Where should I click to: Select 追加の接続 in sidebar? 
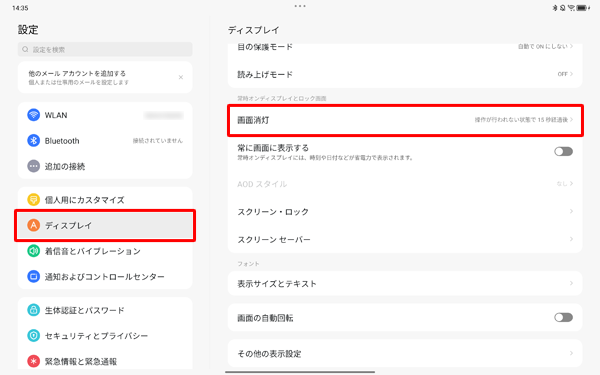[x=105, y=166]
